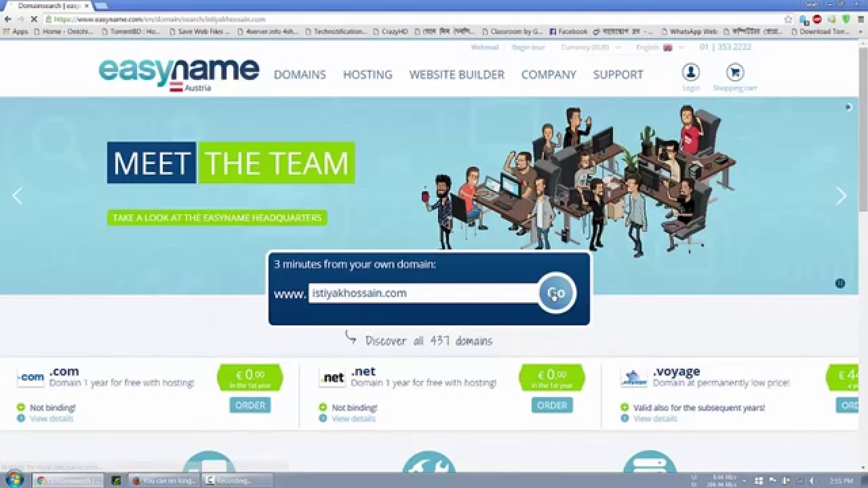Click the Go search button

[557, 293]
